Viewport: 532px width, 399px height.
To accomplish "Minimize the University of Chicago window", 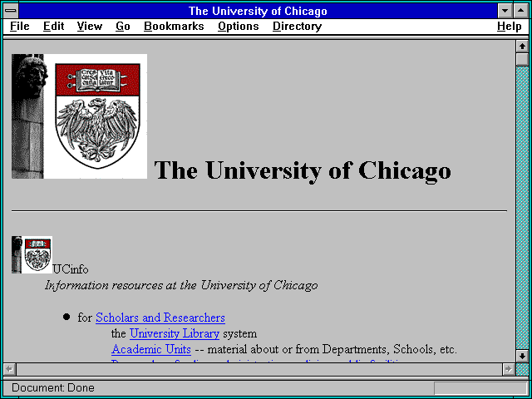I will pos(505,11).
